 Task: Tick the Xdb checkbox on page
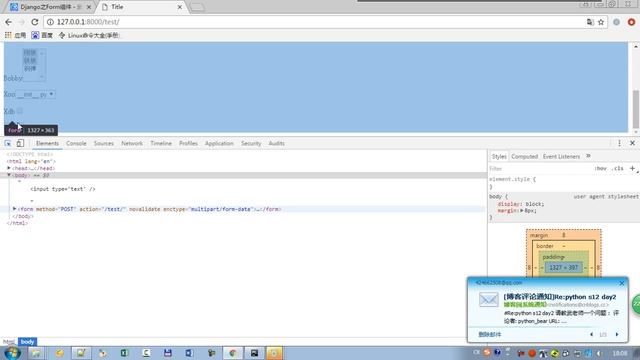tap(20, 111)
